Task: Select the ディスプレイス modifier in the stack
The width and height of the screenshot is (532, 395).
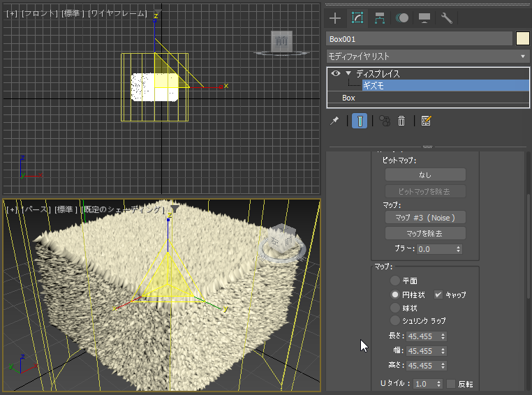Action: pyautogui.click(x=378, y=73)
